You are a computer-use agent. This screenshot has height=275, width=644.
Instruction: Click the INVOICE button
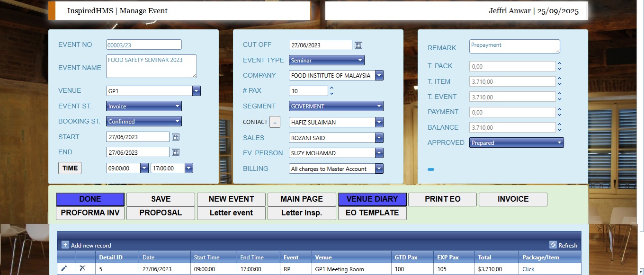(513, 199)
